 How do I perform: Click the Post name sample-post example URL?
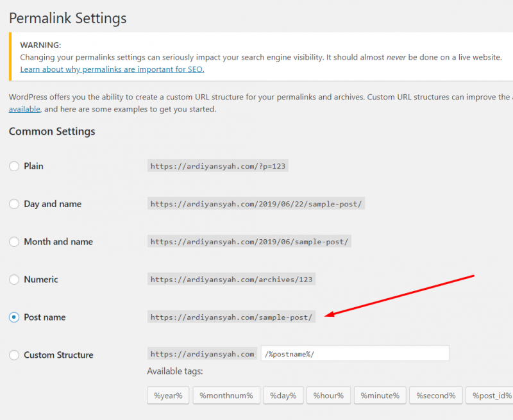[231, 317]
